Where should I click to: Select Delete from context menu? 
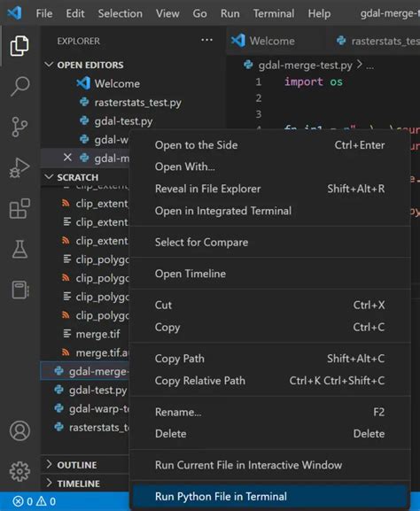click(x=269, y=433)
